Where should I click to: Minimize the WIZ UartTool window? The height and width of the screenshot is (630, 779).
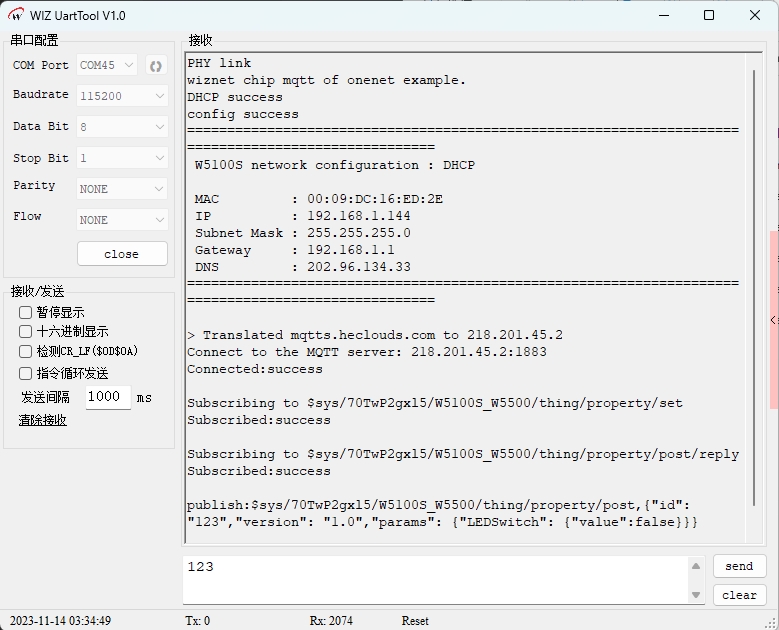coord(663,16)
